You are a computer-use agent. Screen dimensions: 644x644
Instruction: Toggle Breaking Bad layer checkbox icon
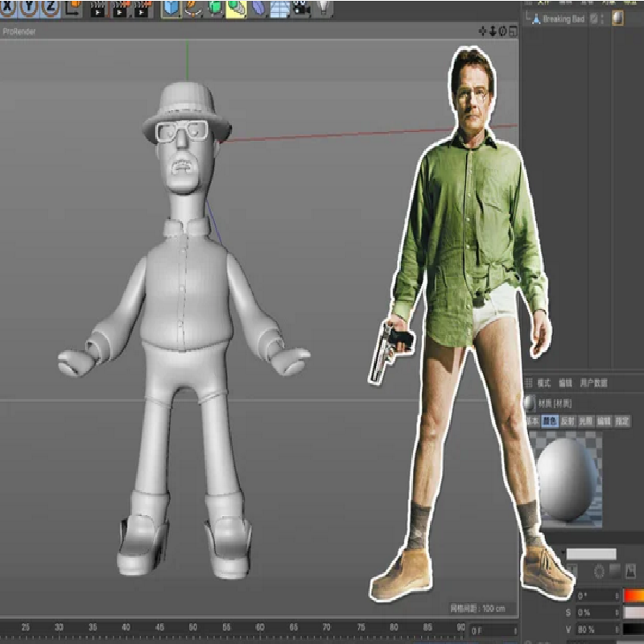593,19
